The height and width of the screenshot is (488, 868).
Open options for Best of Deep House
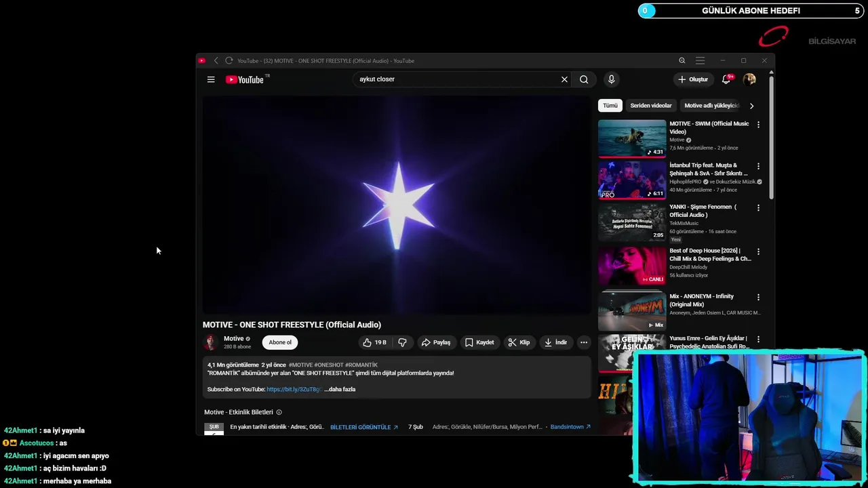click(758, 251)
